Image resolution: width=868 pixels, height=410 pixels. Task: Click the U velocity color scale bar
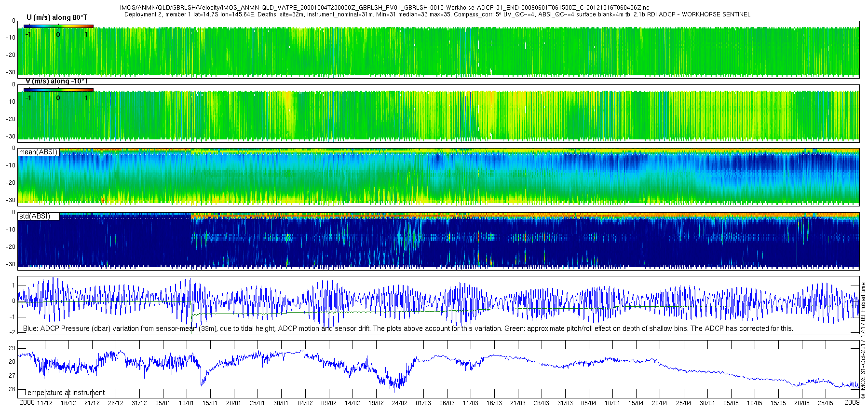[x=58, y=26]
